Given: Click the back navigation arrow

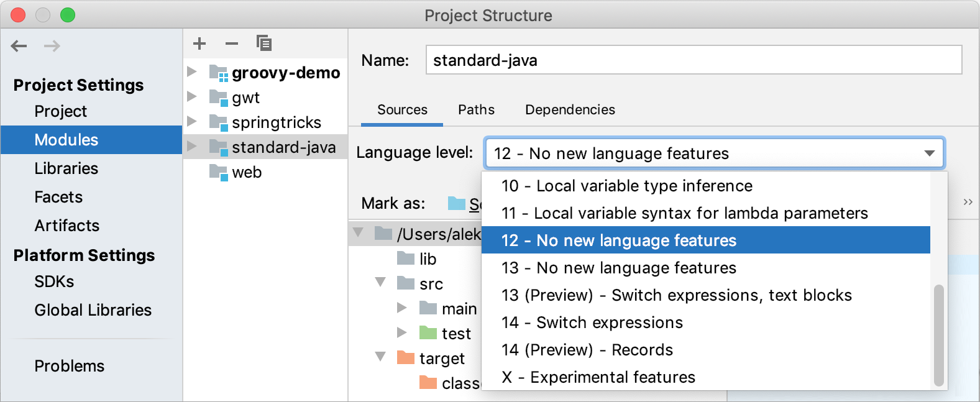Looking at the screenshot, I should coord(19,46).
